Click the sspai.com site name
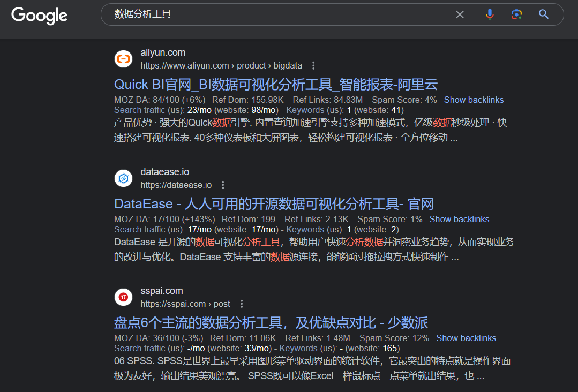 (161, 291)
